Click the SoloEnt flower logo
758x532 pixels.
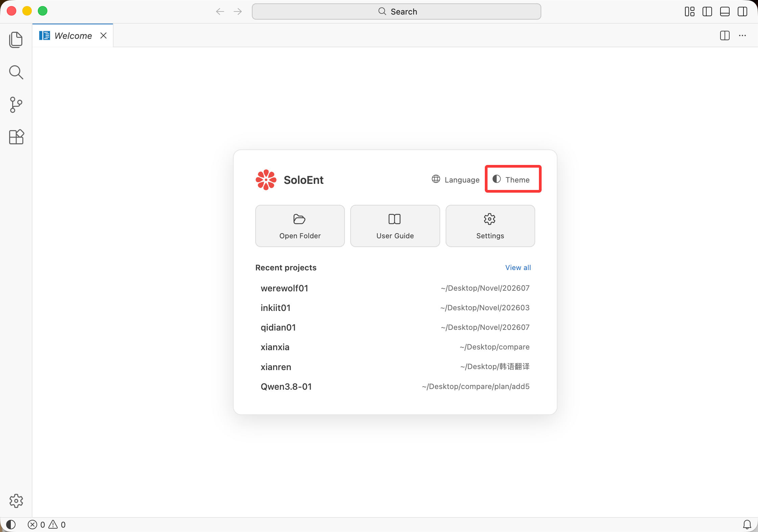coord(266,179)
